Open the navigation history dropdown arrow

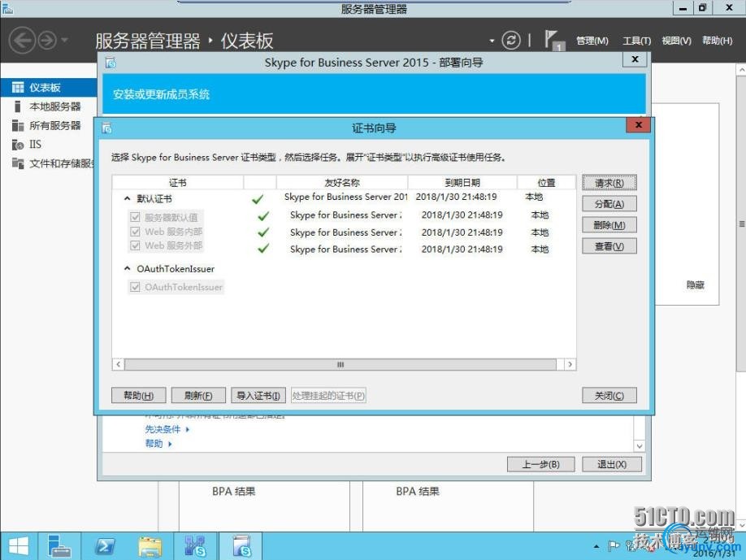tap(64, 40)
